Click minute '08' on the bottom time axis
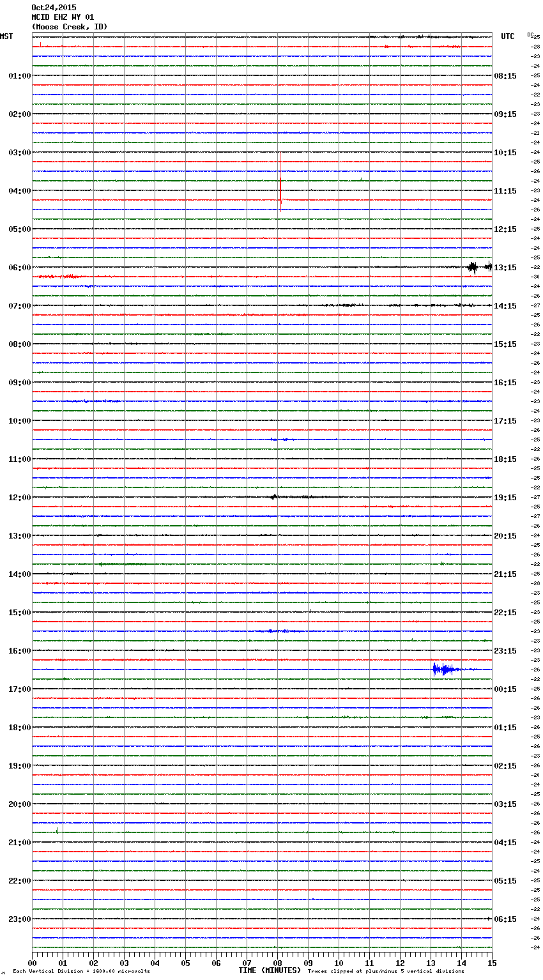The height and width of the screenshot is (980, 543). pyautogui.click(x=277, y=963)
